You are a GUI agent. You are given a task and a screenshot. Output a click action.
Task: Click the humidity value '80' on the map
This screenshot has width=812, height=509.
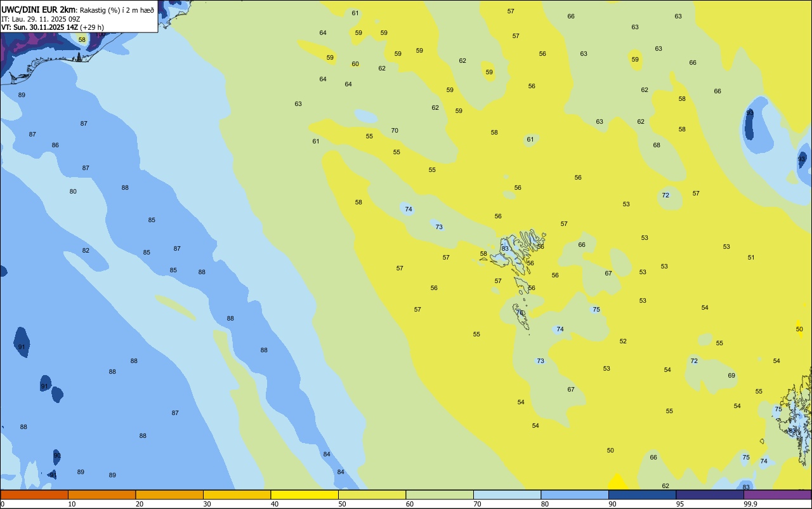click(x=73, y=192)
